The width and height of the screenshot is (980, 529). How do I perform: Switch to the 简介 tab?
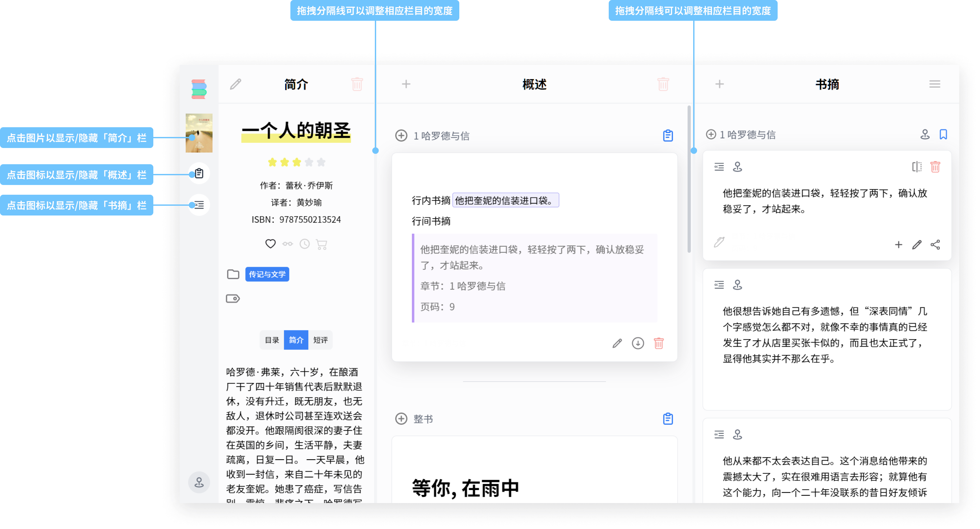point(296,340)
